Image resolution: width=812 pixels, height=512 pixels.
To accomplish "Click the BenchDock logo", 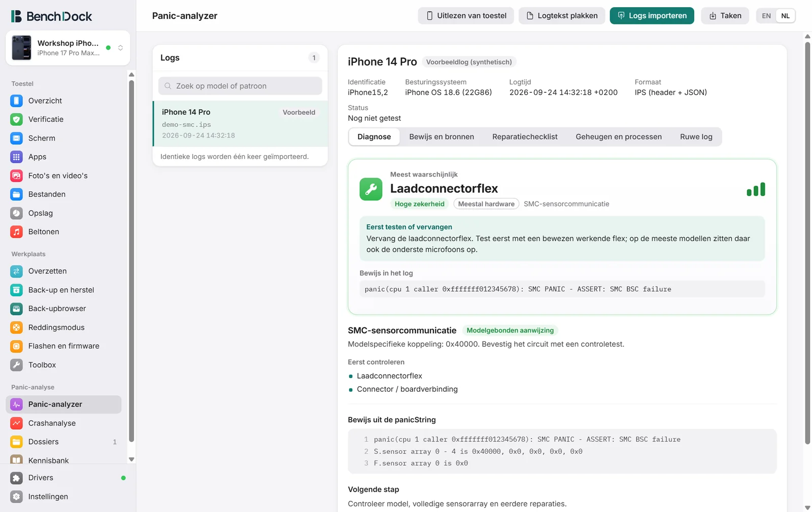I will point(52,16).
